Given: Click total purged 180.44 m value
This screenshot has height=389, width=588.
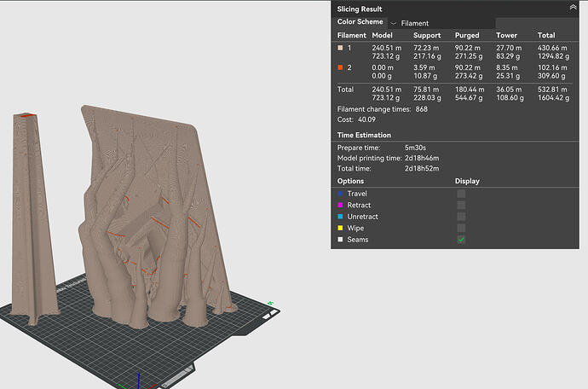Looking at the screenshot, I should pyautogui.click(x=470, y=90).
